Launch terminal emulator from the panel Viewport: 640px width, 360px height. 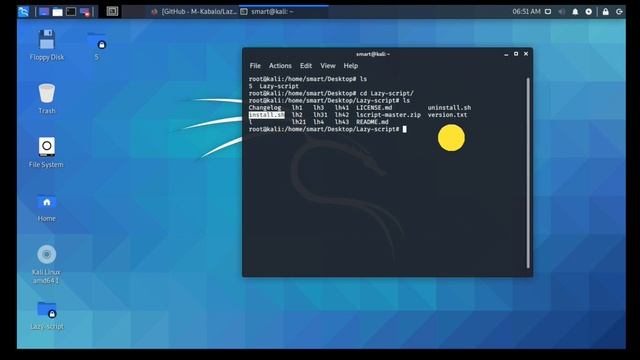(71, 11)
